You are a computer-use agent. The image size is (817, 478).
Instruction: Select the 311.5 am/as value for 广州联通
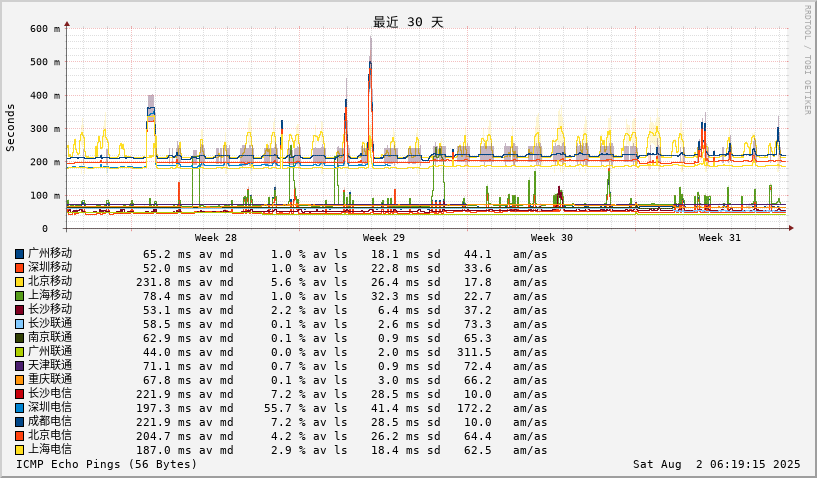pyautogui.click(x=475, y=352)
